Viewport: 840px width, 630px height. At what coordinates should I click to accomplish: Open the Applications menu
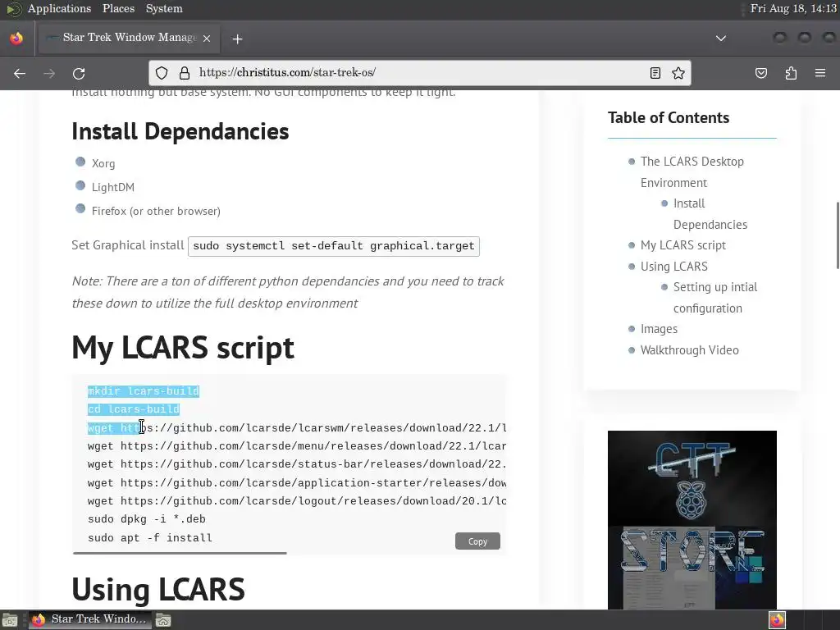pyautogui.click(x=59, y=8)
